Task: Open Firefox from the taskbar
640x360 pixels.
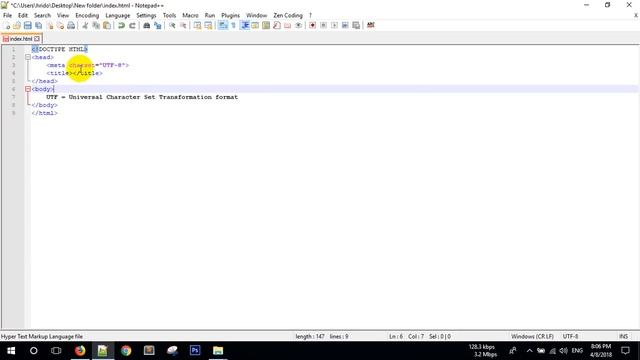Action: pos(80,351)
